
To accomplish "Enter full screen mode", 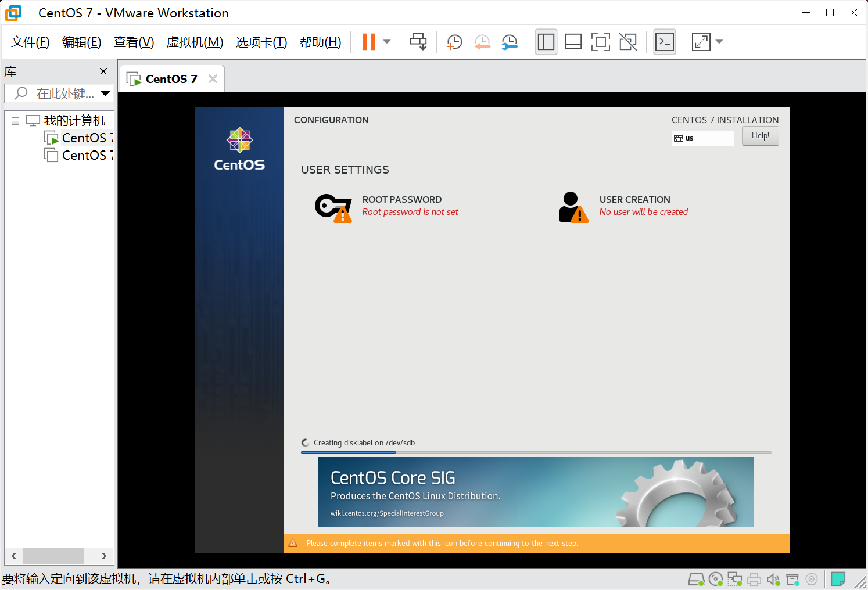I will click(601, 42).
